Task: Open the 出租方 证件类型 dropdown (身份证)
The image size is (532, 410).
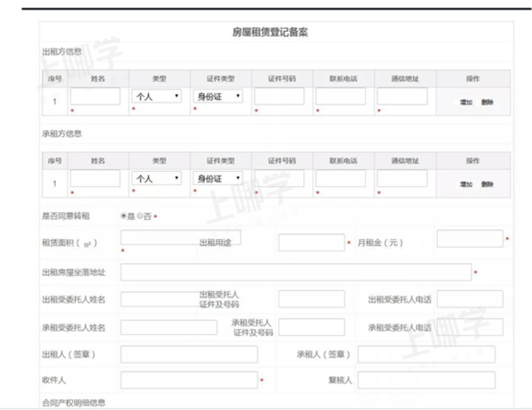Action: pyautogui.click(x=218, y=96)
